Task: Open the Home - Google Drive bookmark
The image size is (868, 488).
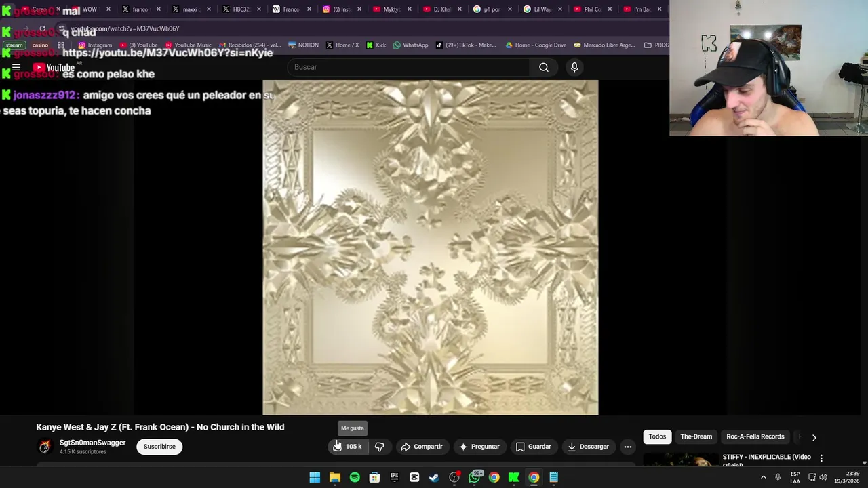Action: (536, 45)
